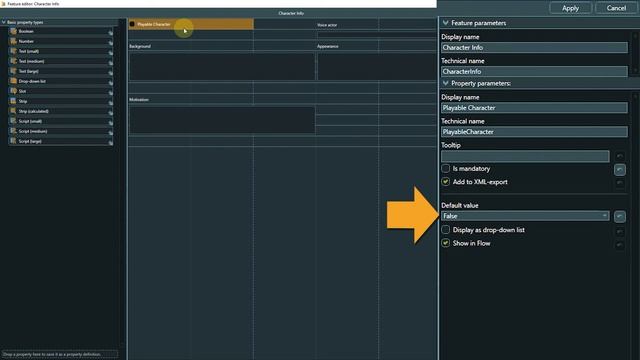Edit the property Technical name PlayableCharacter
Image resolution: width=640 pixels, height=360 pixels.
(x=534, y=132)
